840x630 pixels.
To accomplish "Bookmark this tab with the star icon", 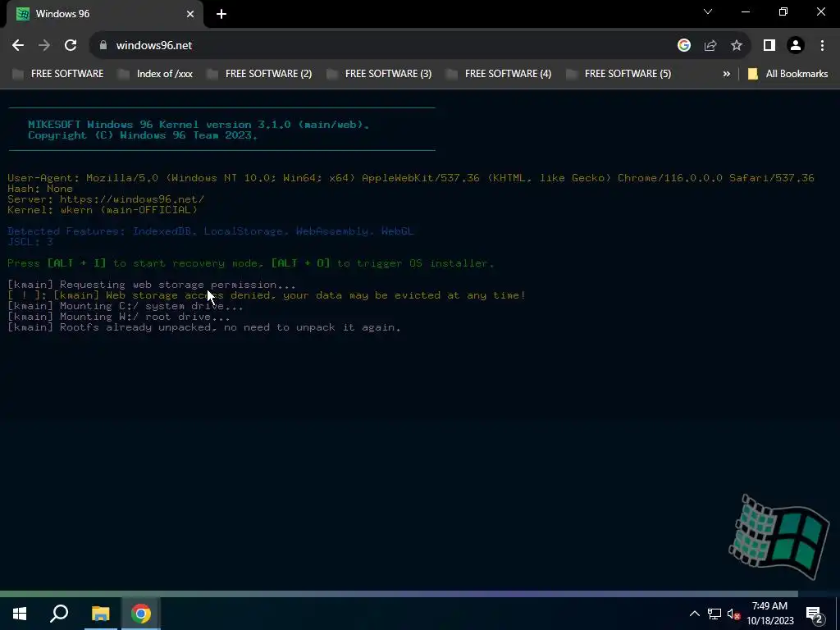I will point(737,46).
